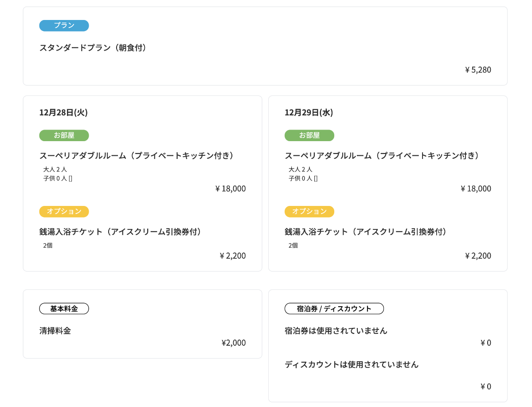Image resolution: width=532 pixels, height=407 pixels.
Task: Select the スタンダードプラン（朝食付） plan title
Action: click(x=93, y=48)
